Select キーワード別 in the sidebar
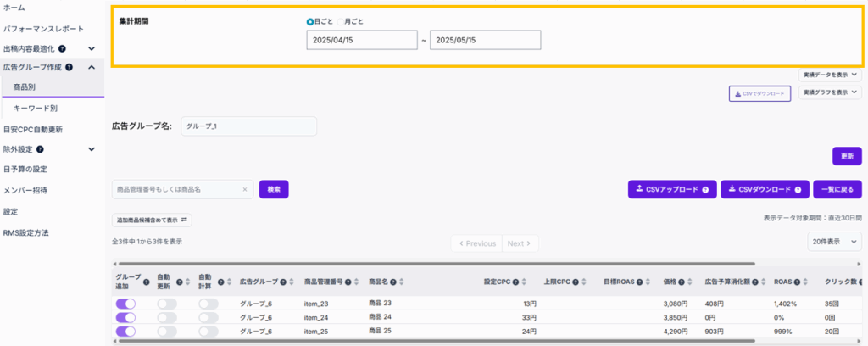This screenshot has width=868, height=346. coord(36,109)
